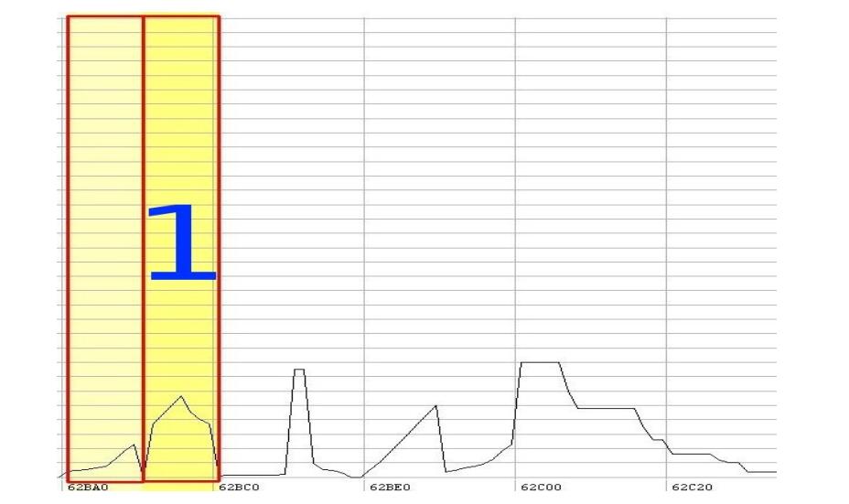The height and width of the screenshot is (504, 849).
Task: Click the 62C00 axis address label
Action: (x=541, y=488)
